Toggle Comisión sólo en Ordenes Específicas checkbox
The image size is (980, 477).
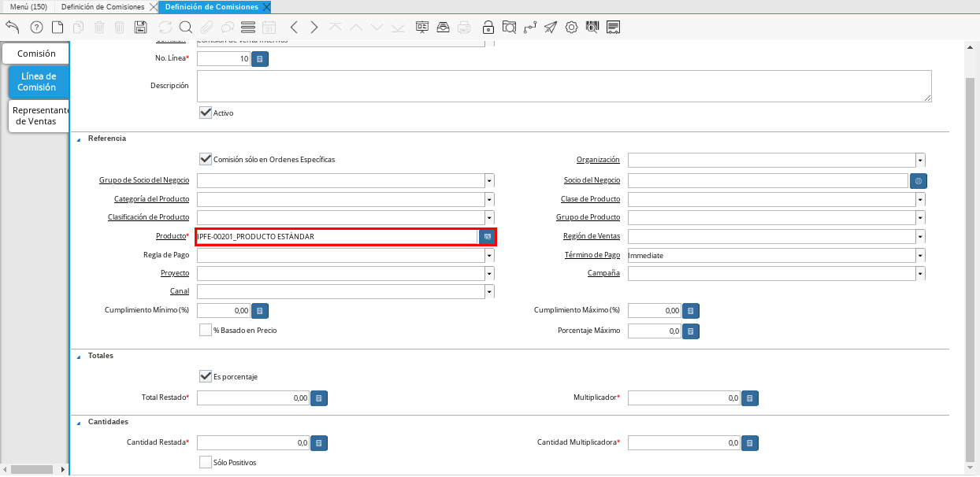pyautogui.click(x=206, y=159)
